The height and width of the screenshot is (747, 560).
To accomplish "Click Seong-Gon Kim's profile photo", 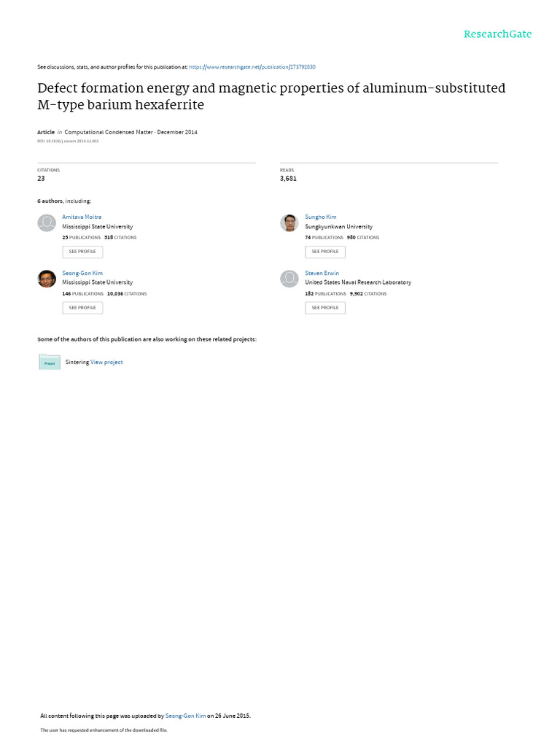I will pyautogui.click(x=47, y=279).
